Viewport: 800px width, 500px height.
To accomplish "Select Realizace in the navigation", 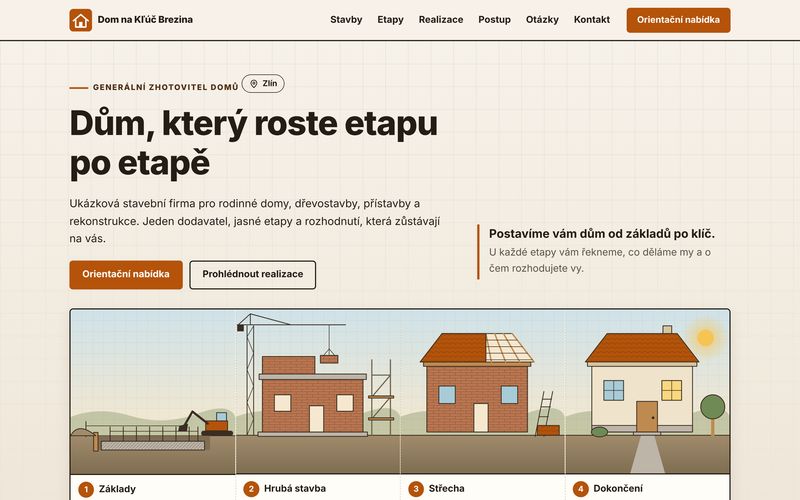I will point(441,20).
